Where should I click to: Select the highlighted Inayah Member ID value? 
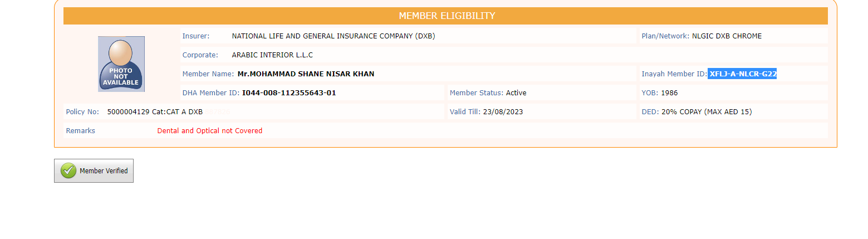click(x=742, y=74)
